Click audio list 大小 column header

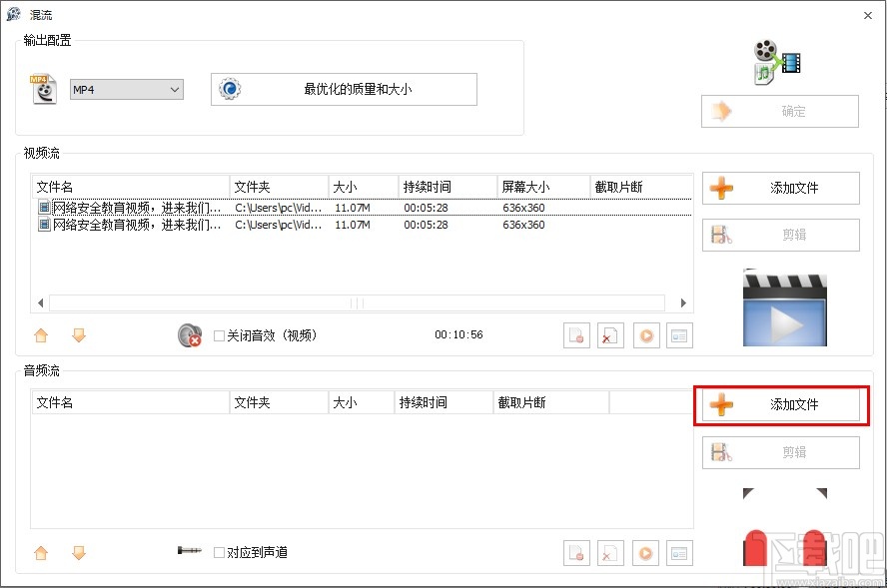(362, 402)
